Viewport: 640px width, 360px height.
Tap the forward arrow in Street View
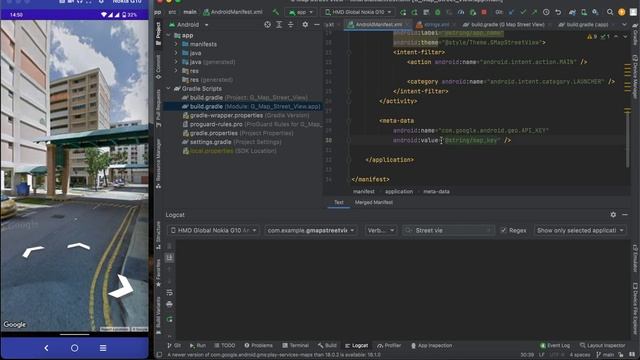coord(78,245)
